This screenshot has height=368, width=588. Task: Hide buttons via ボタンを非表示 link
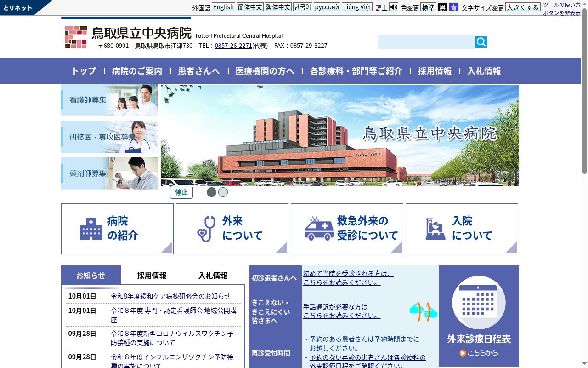(562, 13)
